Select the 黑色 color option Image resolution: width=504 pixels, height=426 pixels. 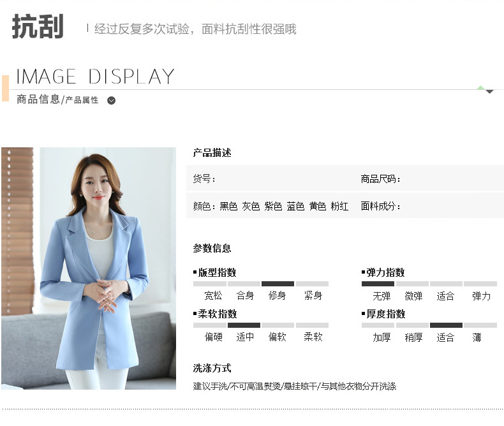[228, 206]
